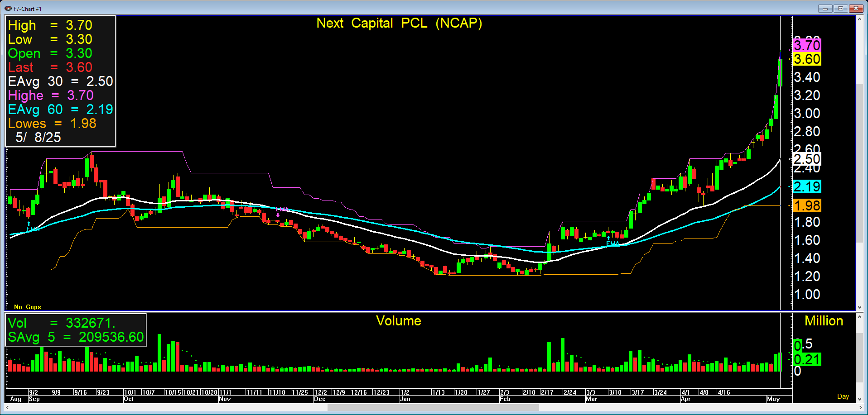This screenshot has width=868, height=415.
Task: Click the 'Vol = 332671.' readout
Action: coord(62,323)
